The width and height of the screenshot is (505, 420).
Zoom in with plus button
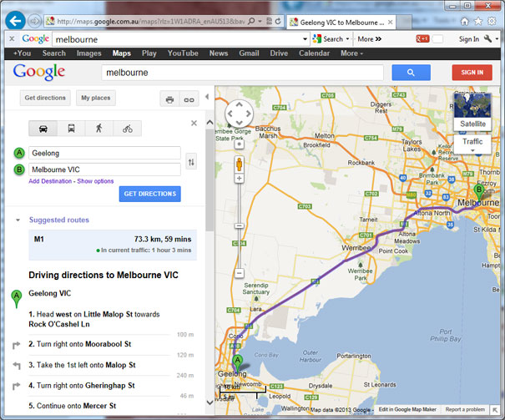pyautogui.click(x=239, y=178)
